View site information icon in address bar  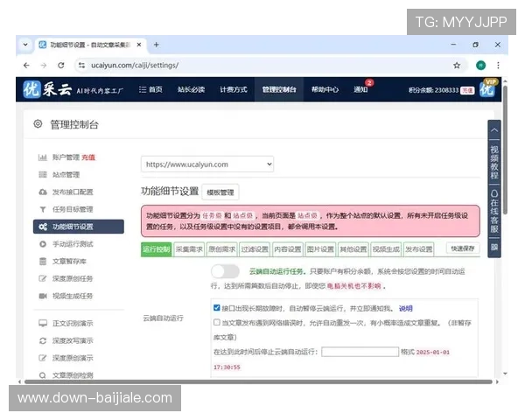click(x=81, y=66)
